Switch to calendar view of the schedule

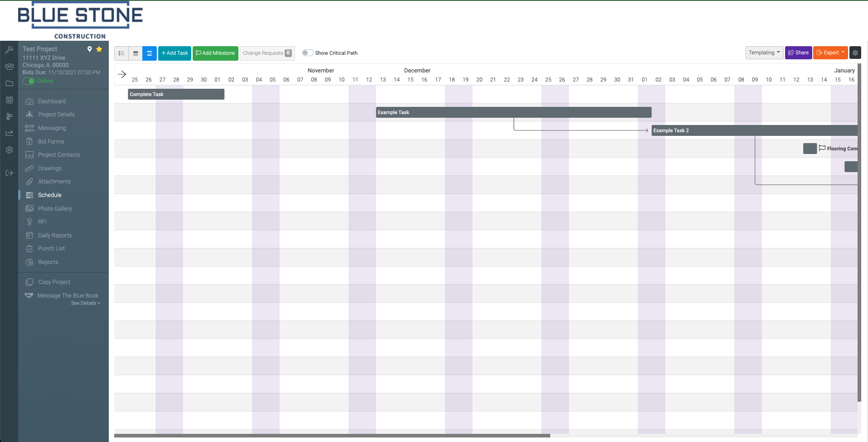(135, 53)
